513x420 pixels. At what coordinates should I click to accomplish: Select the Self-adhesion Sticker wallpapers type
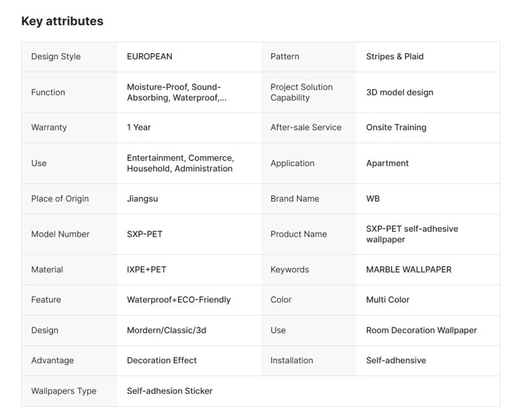[170, 391]
